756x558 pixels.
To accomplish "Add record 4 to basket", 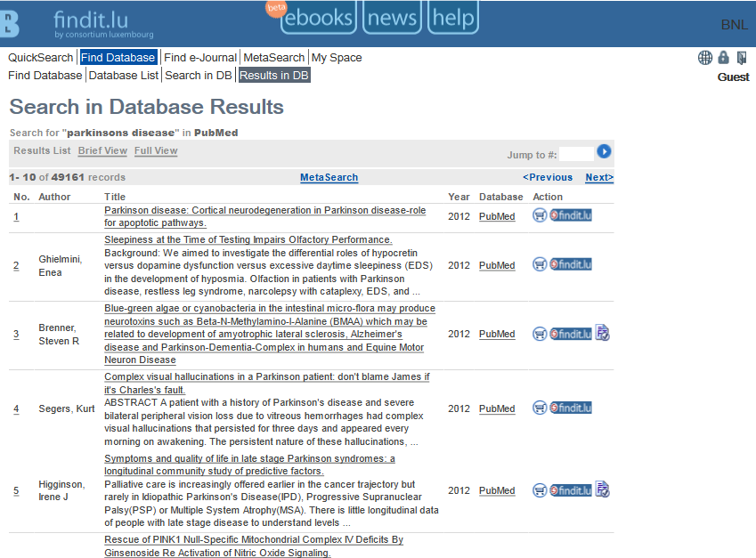I will tap(540, 408).
